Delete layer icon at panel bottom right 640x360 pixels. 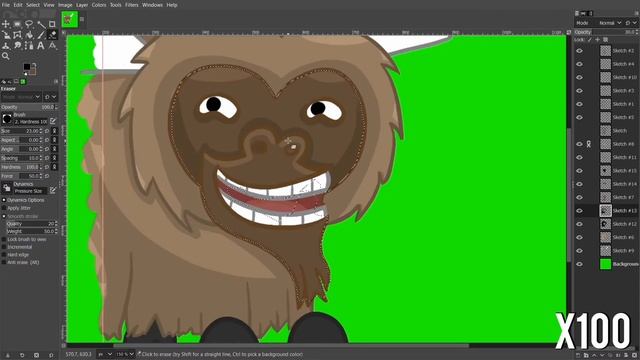point(634,356)
